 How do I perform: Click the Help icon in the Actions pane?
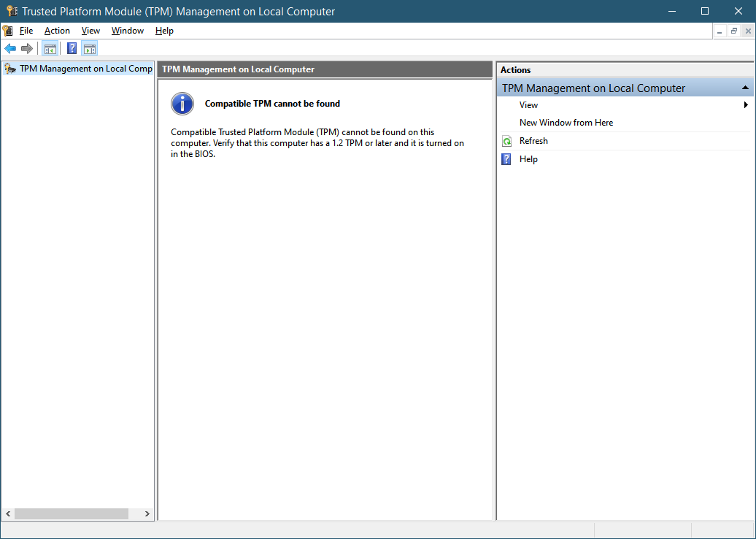(x=506, y=159)
